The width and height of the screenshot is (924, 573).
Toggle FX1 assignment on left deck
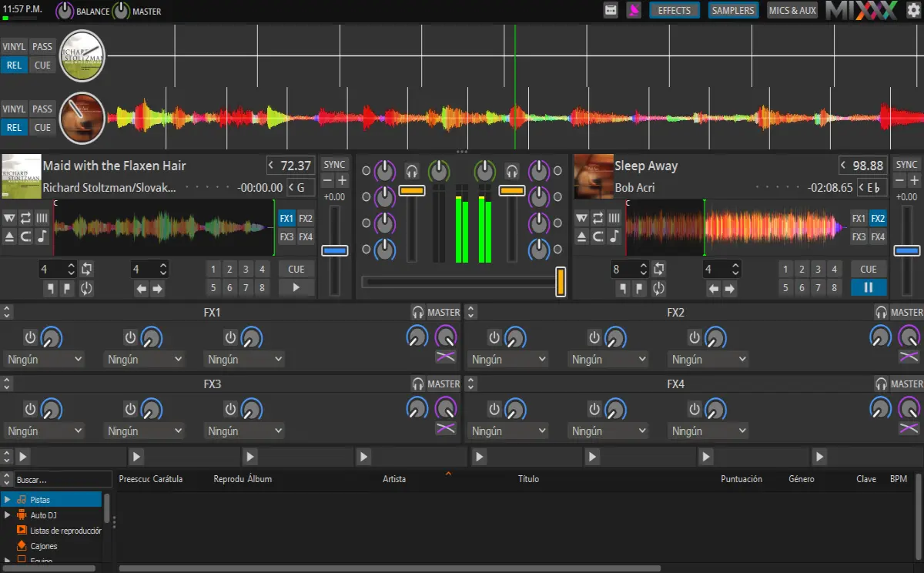(x=287, y=219)
